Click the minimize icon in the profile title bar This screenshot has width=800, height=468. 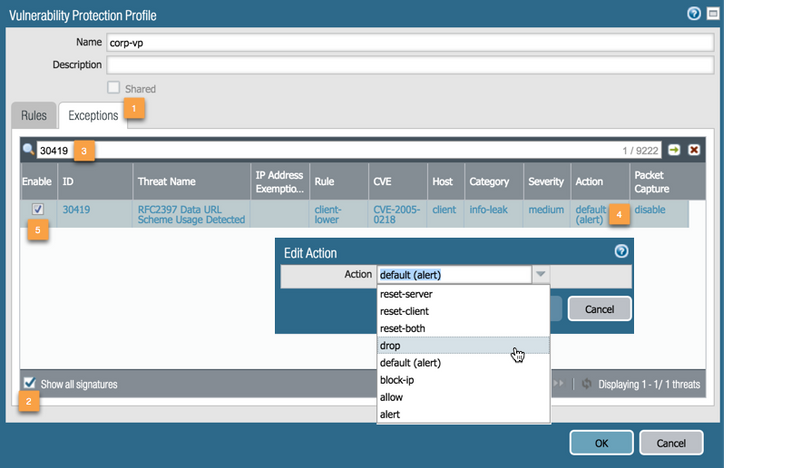click(713, 14)
